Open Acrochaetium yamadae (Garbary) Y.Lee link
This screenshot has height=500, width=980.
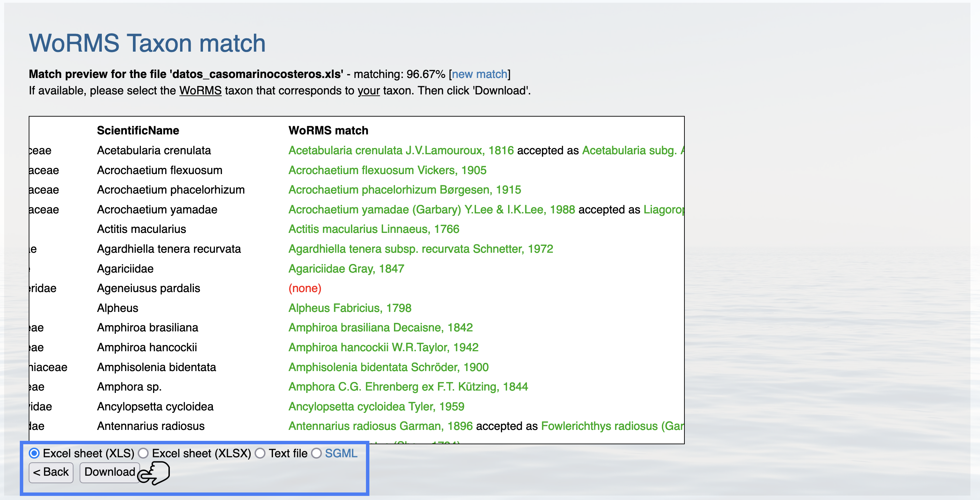432,209
